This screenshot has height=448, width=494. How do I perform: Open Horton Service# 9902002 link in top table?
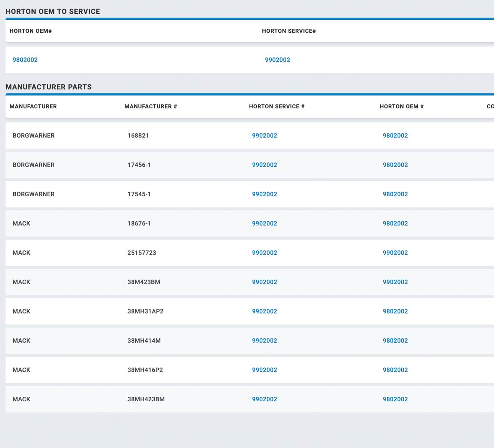[x=277, y=60]
